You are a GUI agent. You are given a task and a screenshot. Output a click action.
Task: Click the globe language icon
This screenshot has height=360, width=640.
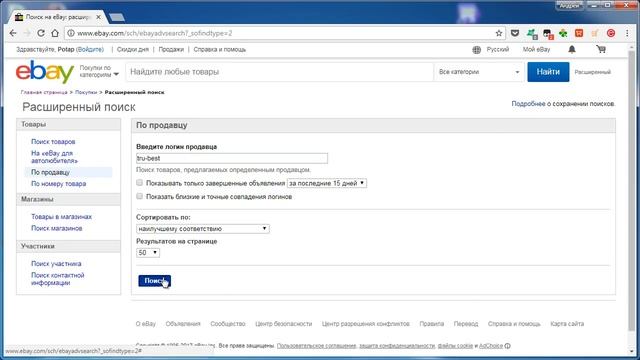point(476,50)
